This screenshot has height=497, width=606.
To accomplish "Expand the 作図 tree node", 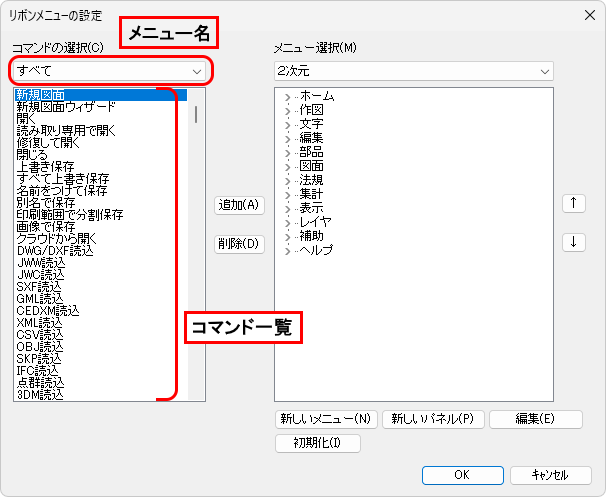I will coord(287,111).
